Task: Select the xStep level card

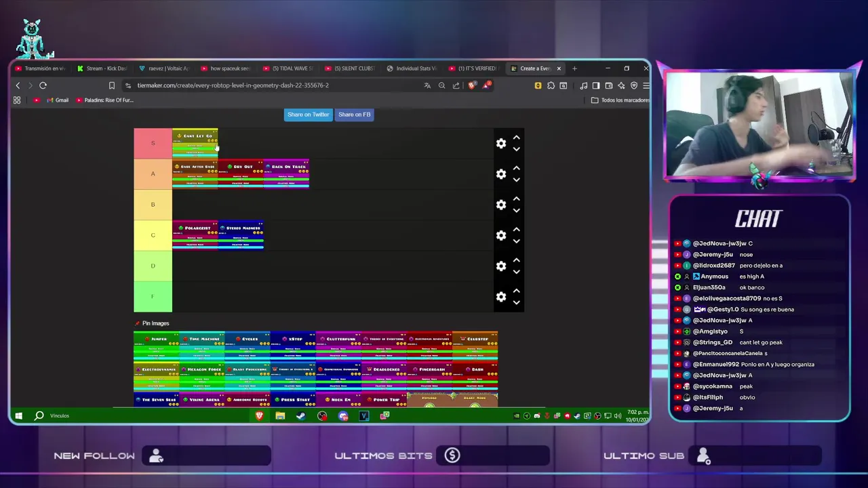Action: [293, 346]
